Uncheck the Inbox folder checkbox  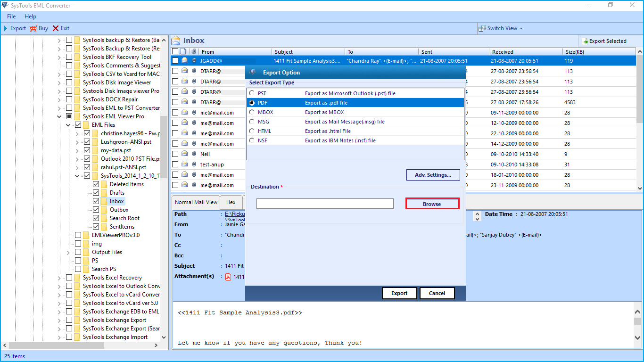(x=96, y=201)
